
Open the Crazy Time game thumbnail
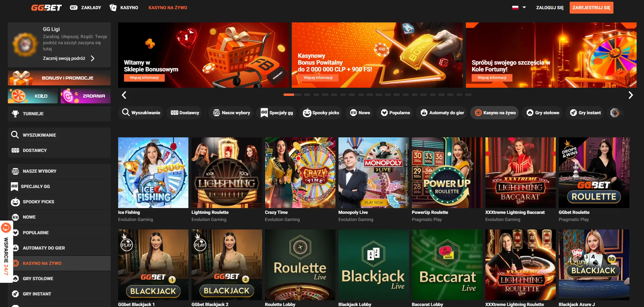pyautogui.click(x=300, y=173)
